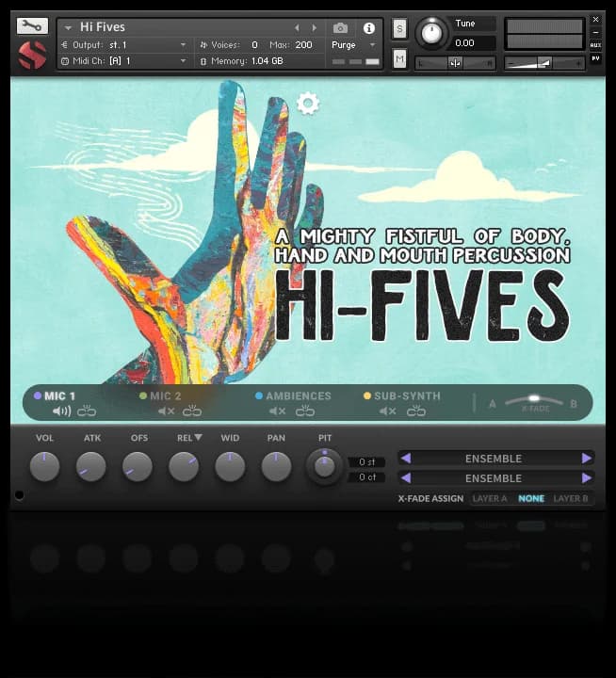Screen dimensions: 616x678
Task: Toggle the AUX button
Action: (595, 45)
